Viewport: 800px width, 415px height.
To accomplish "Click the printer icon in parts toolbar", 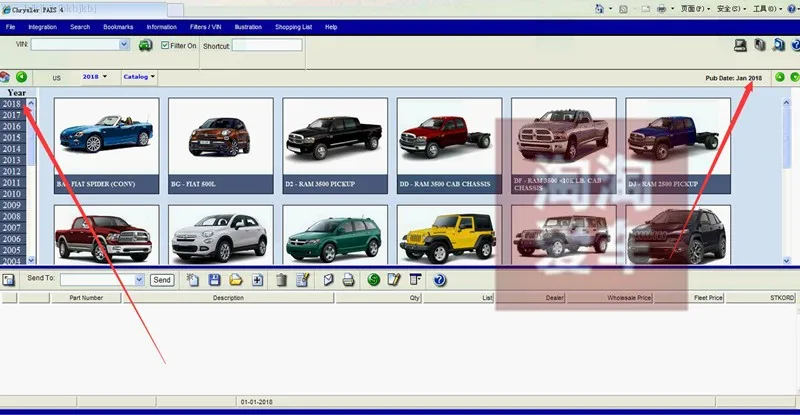I will click(x=349, y=280).
